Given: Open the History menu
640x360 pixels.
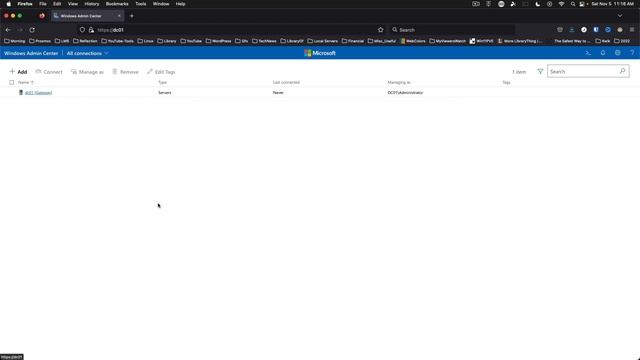Looking at the screenshot, I should tap(92, 4).
